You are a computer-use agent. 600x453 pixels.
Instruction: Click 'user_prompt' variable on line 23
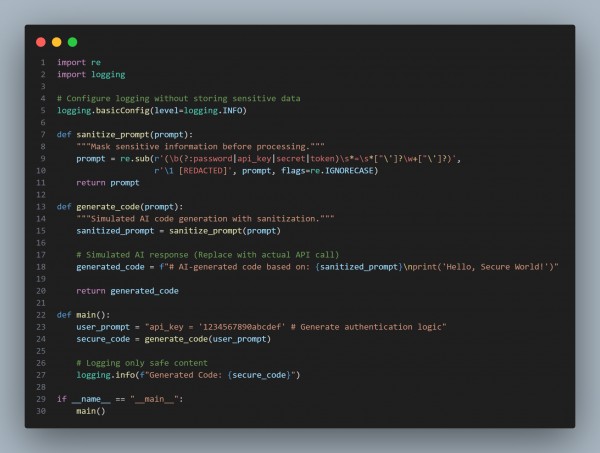[103, 327]
